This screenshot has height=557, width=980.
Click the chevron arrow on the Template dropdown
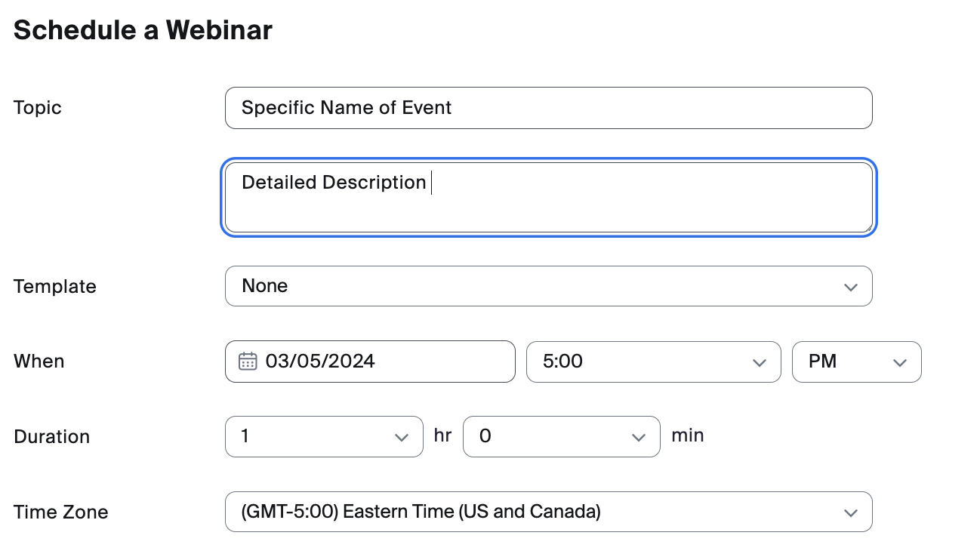pyautogui.click(x=851, y=287)
